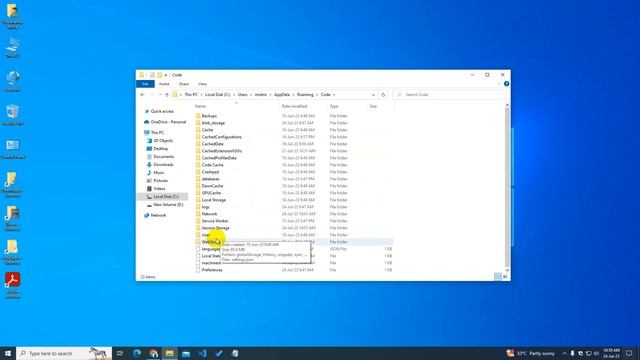Select the Preferences file

click(212, 270)
